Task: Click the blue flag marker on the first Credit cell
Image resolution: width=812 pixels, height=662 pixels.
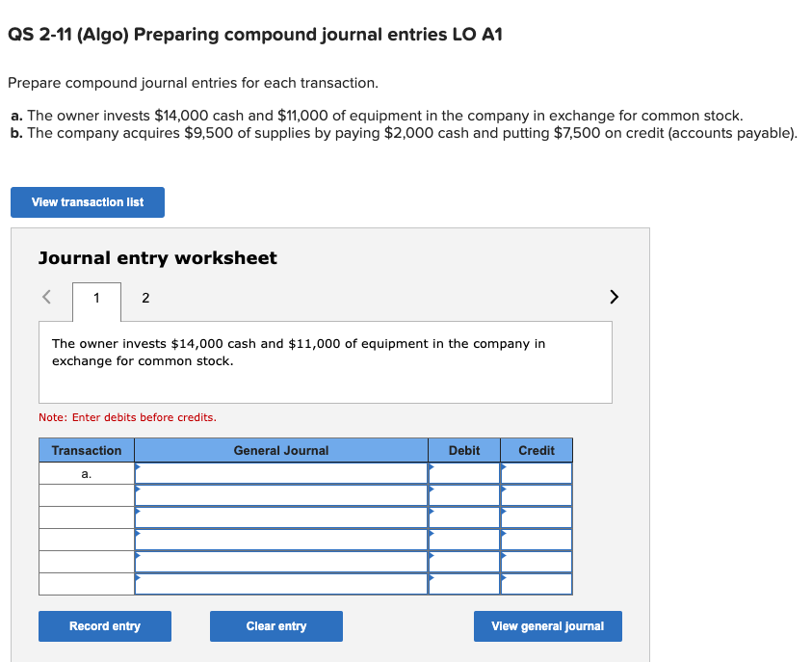Action: tap(503, 468)
